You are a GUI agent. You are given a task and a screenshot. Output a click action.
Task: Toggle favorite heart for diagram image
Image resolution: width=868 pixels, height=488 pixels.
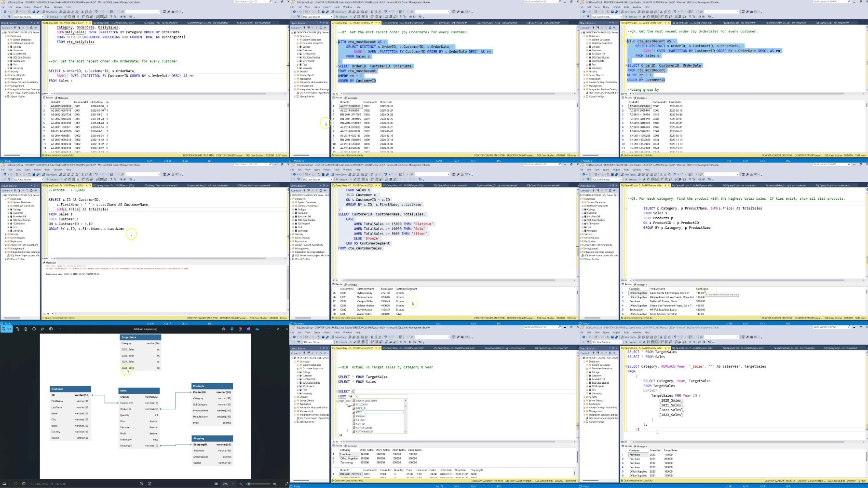coord(15,484)
